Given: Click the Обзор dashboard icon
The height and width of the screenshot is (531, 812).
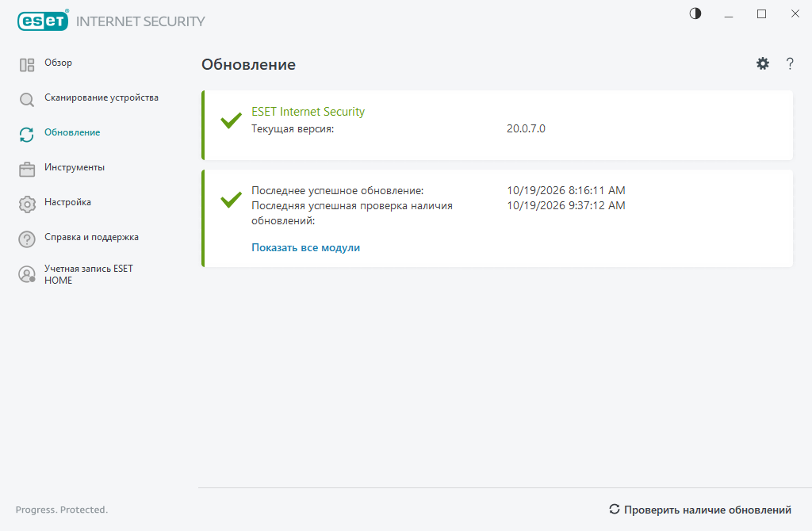Looking at the screenshot, I should coord(27,65).
